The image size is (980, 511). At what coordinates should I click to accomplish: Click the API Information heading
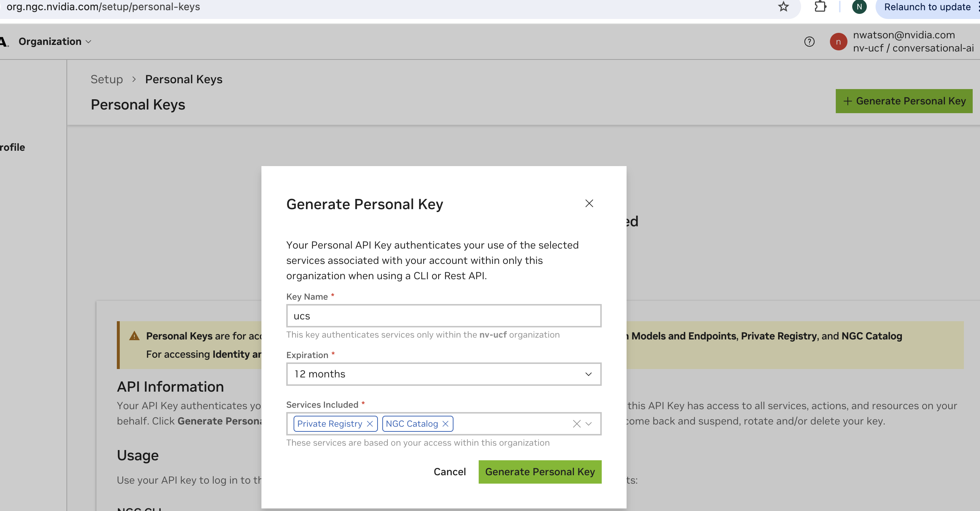(x=170, y=387)
